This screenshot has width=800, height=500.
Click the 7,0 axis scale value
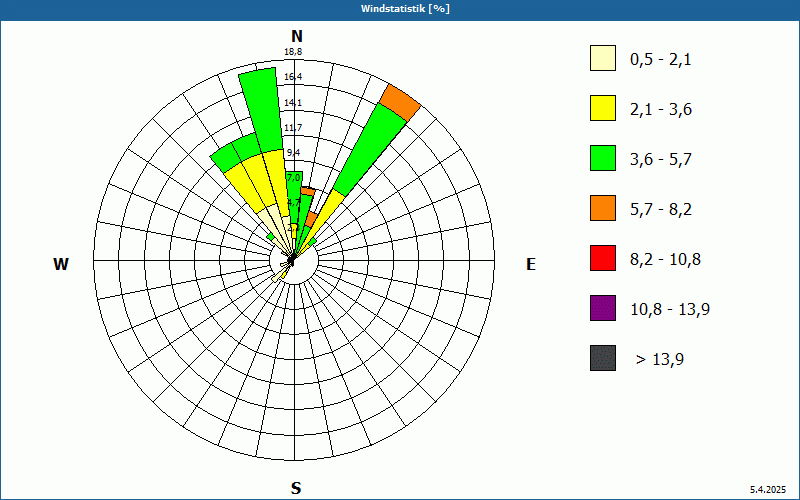pos(293,178)
